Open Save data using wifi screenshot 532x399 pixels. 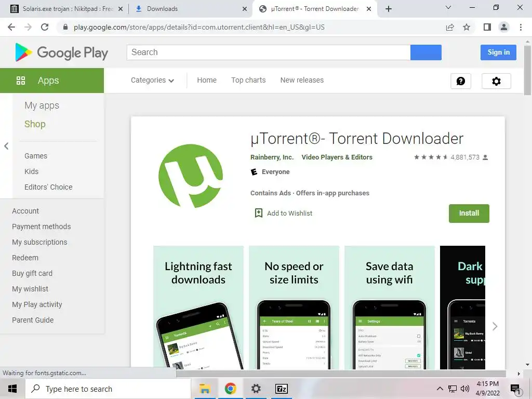point(390,308)
